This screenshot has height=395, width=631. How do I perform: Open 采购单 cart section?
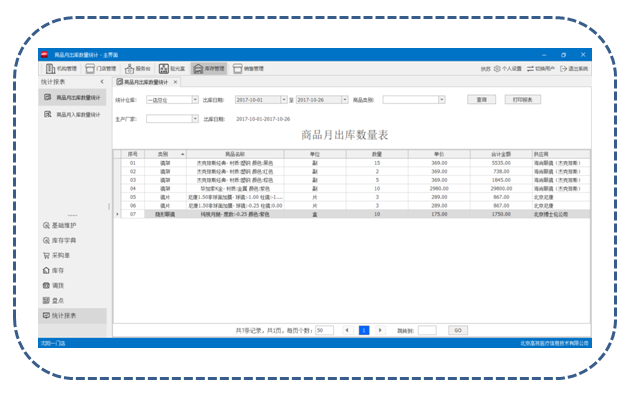pos(57,255)
